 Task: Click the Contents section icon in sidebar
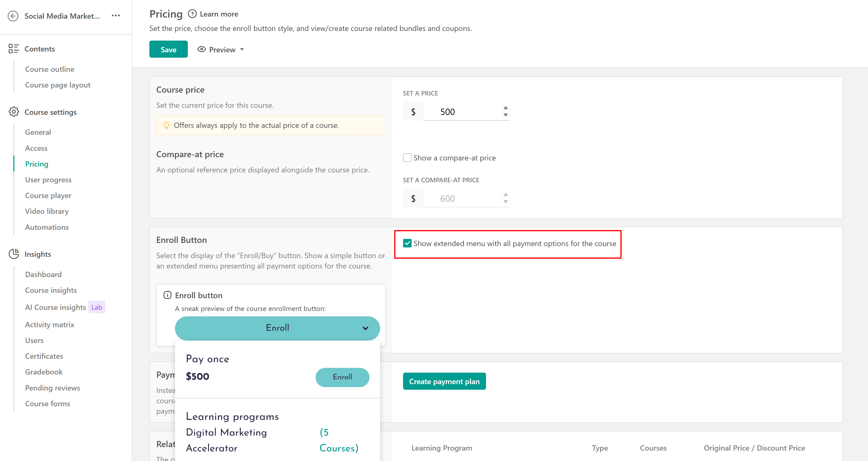(14, 49)
